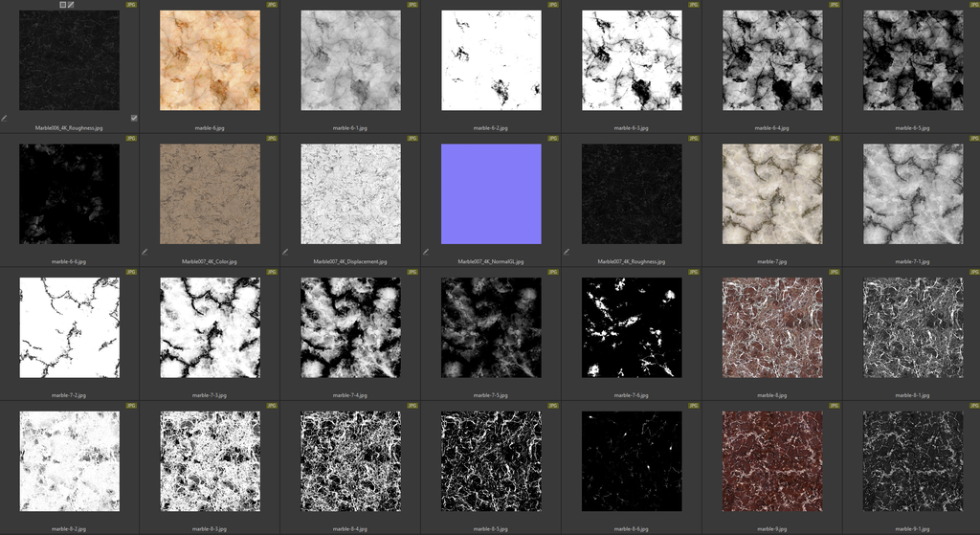This screenshot has width=980, height=535.
Task: Select the Marble006_4K_Roughness.jpg thumbnail
Action: (69, 60)
